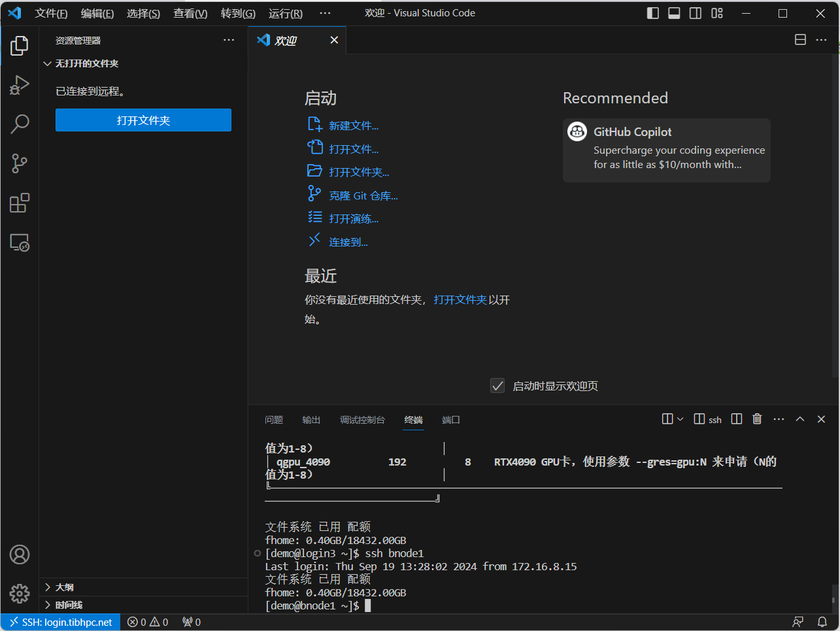Click 打开文件... link
840x631 pixels.
click(354, 149)
